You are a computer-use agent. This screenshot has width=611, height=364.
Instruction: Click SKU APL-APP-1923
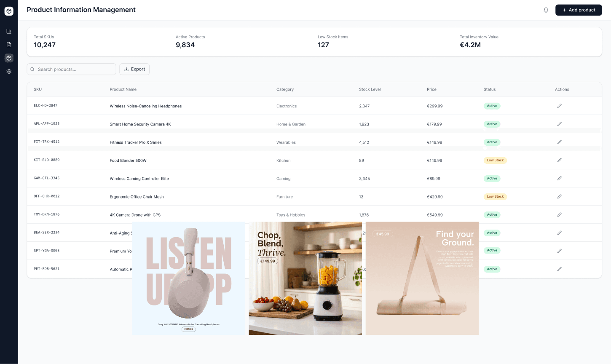[x=47, y=124]
